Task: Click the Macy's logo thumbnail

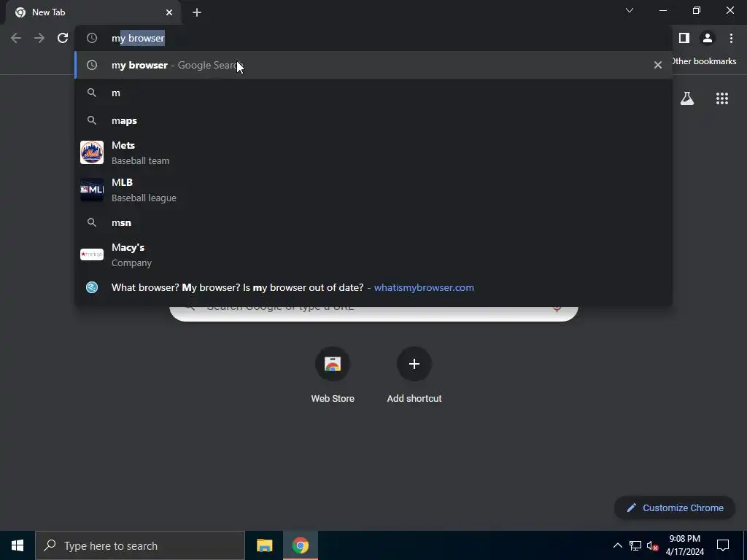Action: coord(92,254)
